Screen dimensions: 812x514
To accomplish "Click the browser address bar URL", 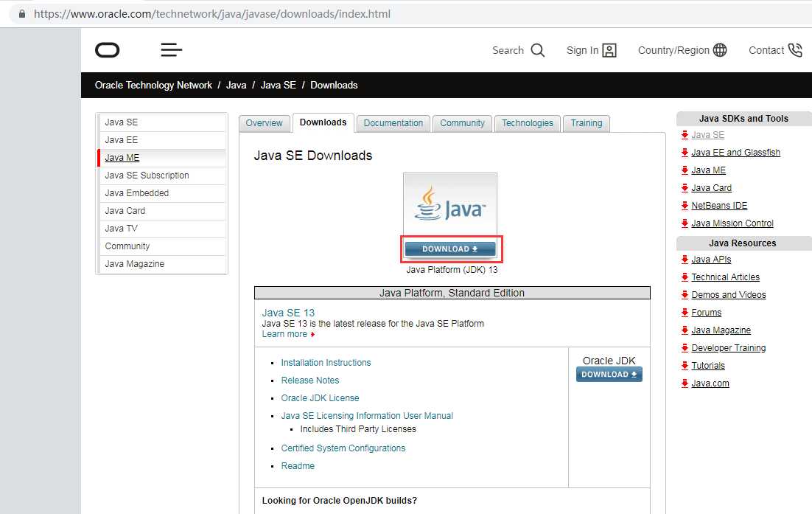I will click(x=212, y=14).
